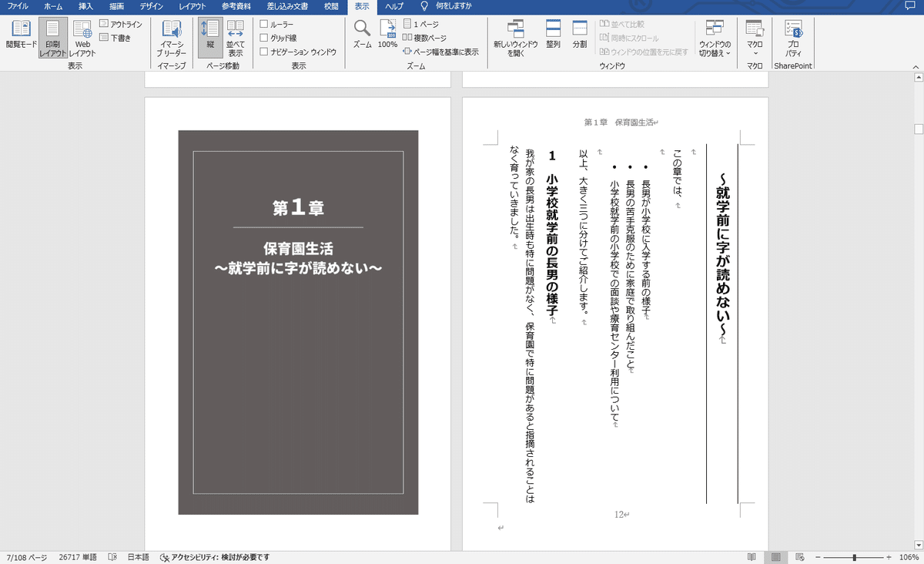Split the window (分割)
The width and height of the screenshot is (924, 564).
pyautogui.click(x=580, y=35)
